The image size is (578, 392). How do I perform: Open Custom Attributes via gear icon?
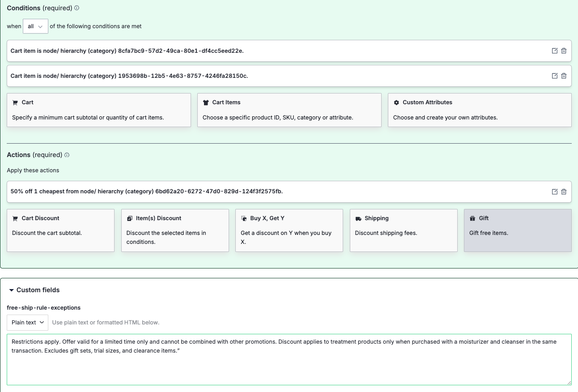(x=396, y=102)
